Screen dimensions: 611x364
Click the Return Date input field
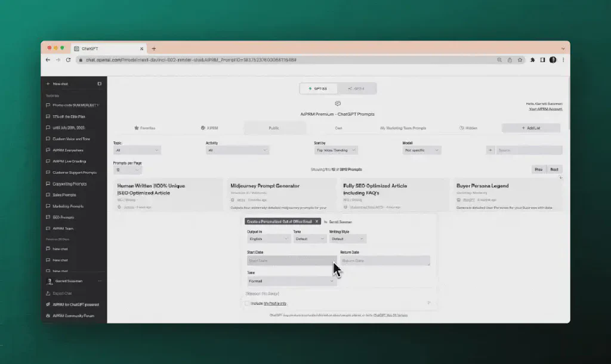[385, 260]
